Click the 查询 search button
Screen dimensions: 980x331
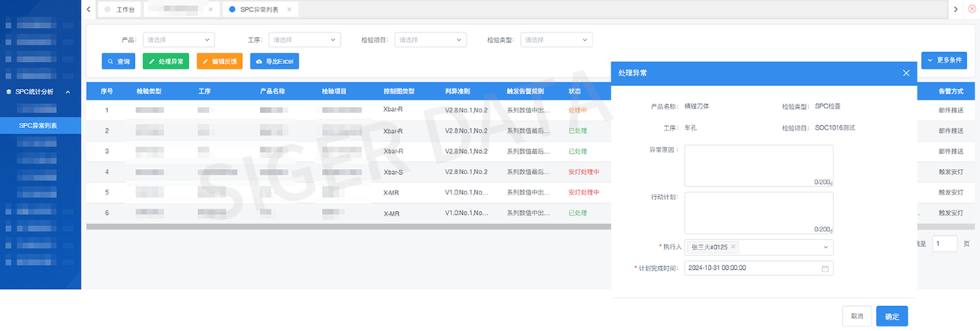pos(118,61)
